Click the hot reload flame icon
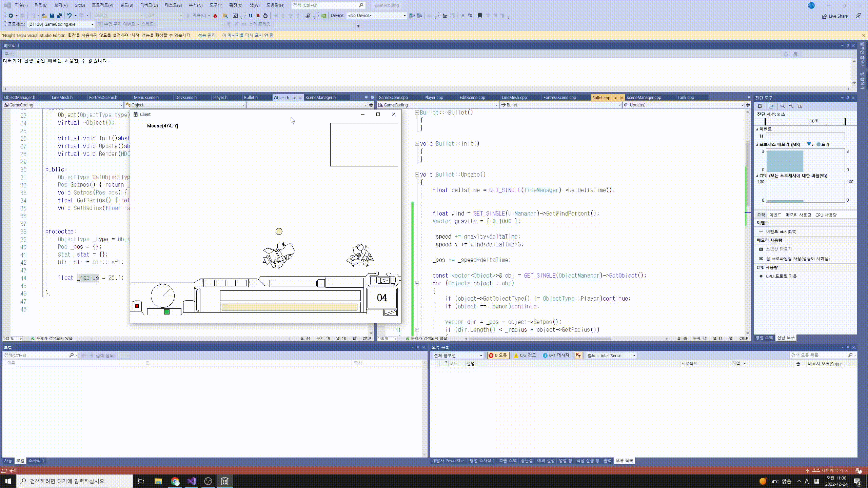868x488 pixels. pyautogui.click(x=215, y=16)
